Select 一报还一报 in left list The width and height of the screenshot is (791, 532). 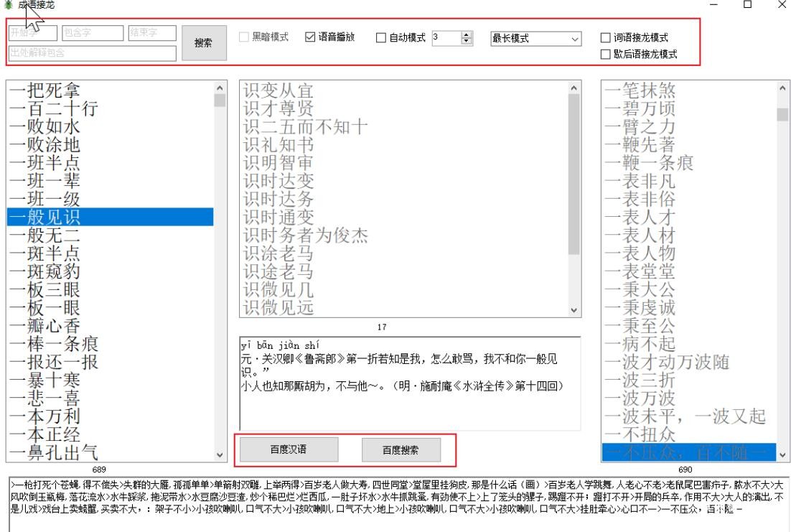click(110, 362)
